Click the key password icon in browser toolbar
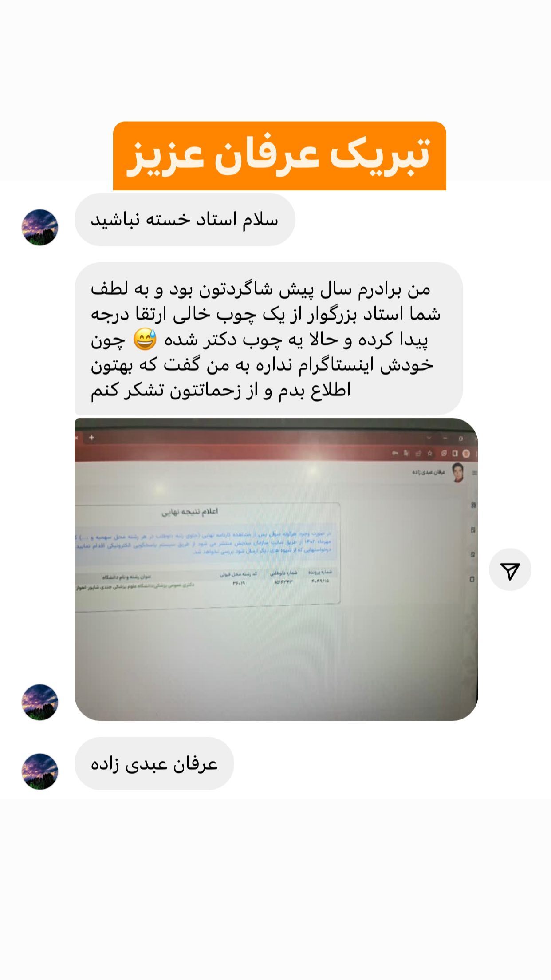Viewport: 551px width, 980px height. 395,454
